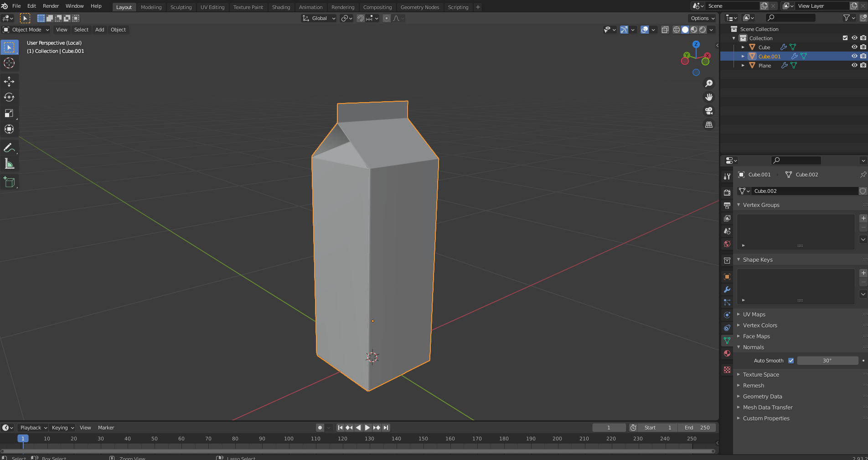Hide Cube.001 with its eye icon
Image resolution: width=868 pixels, height=460 pixels.
point(854,56)
